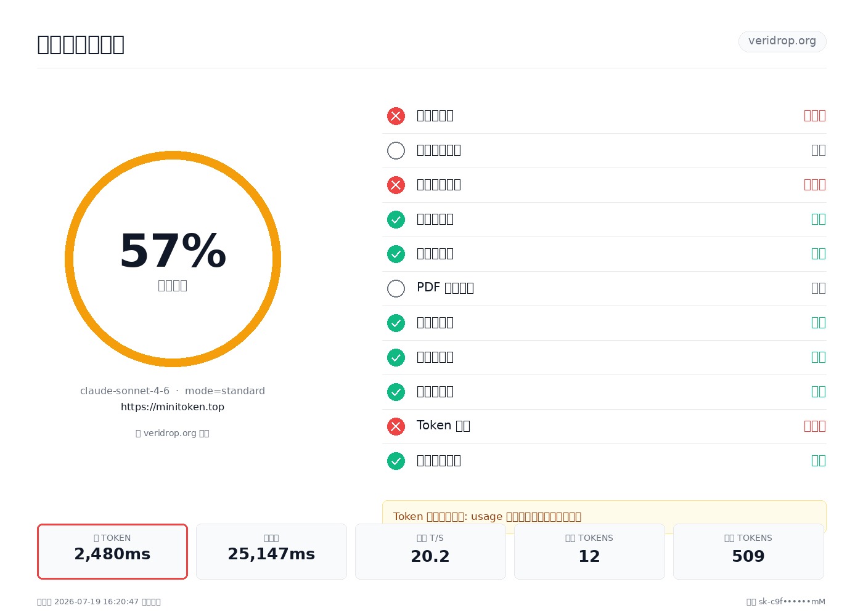Select the red-outlined 2,480ms TOKEN card
Screen dimensions: 863x616
tap(112, 551)
